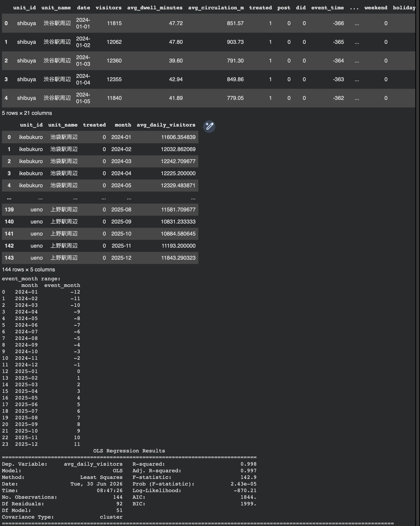The image size is (420, 526).
Task: Click the unit_id column header in first table
Action: pyautogui.click(x=24, y=8)
